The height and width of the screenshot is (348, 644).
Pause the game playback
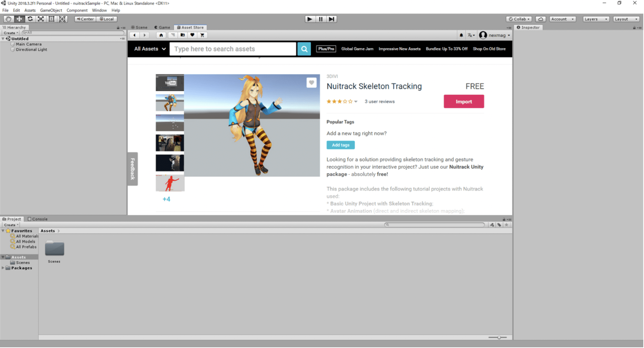(x=321, y=19)
